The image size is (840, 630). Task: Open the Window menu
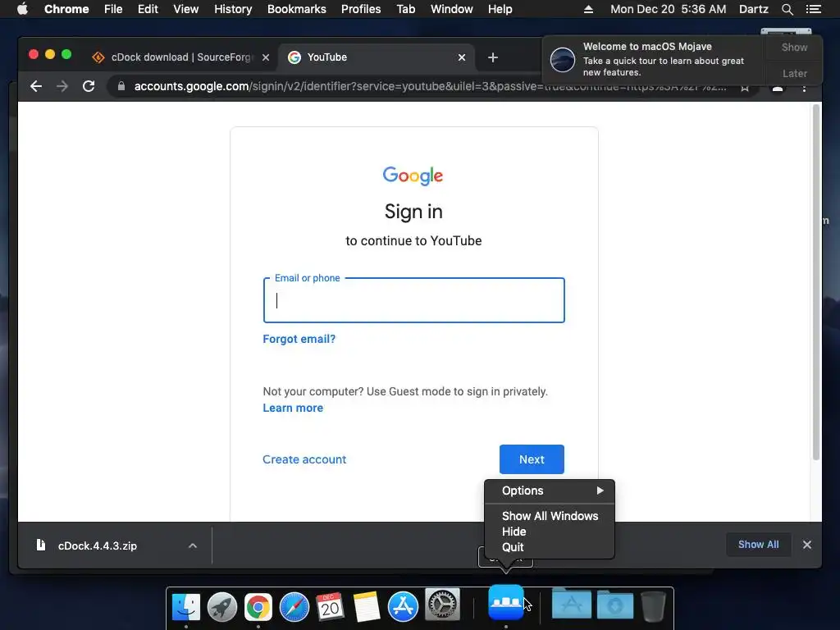tap(452, 9)
